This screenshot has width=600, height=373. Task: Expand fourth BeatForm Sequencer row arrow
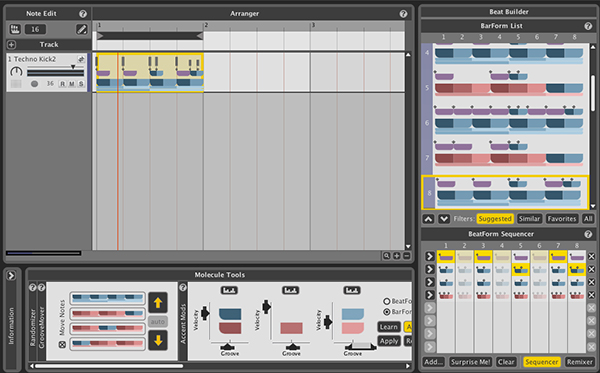click(x=430, y=295)
